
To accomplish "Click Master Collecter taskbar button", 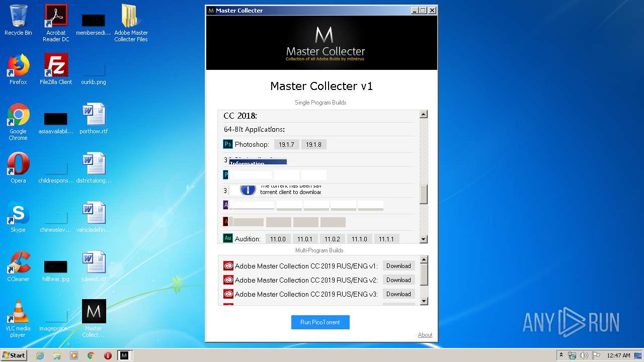I will (124, 355).
